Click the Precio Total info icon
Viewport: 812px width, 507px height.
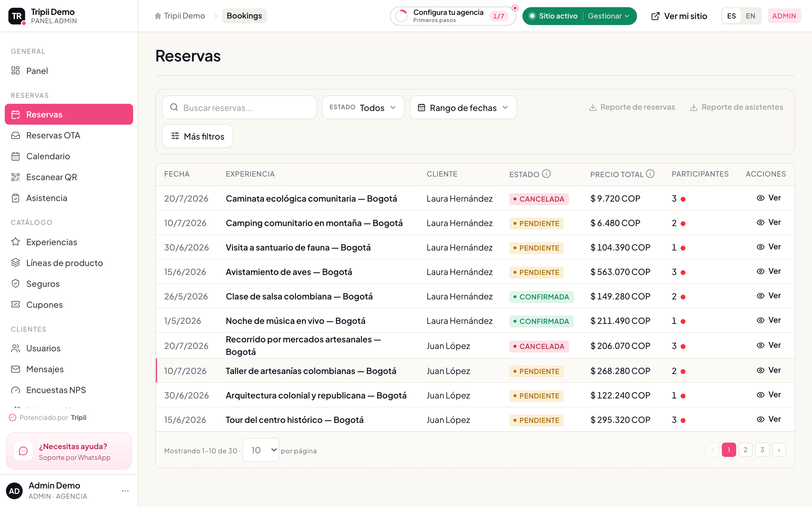coord(650,174)
